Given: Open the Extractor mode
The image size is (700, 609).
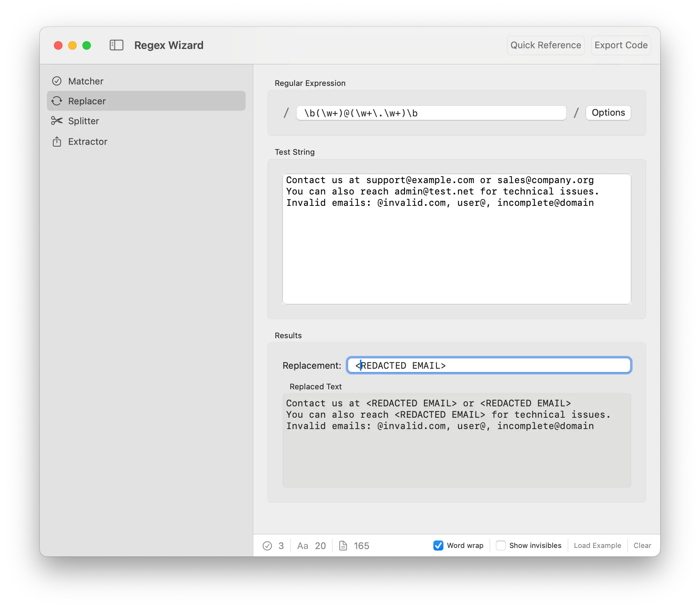Looking at the screenshot, I should click(x=88, y=142).
